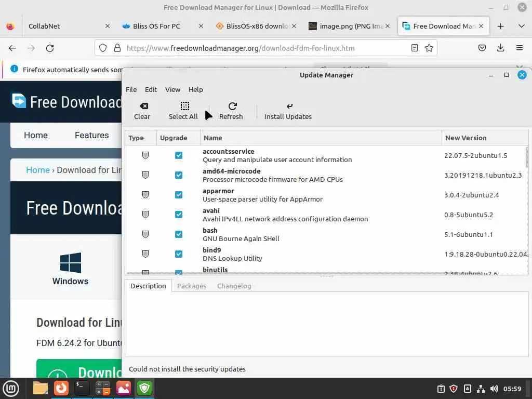Uncheck the amd64-microcode upgrade checkbox
Screen dimensions: 532x399
point(179,175)
